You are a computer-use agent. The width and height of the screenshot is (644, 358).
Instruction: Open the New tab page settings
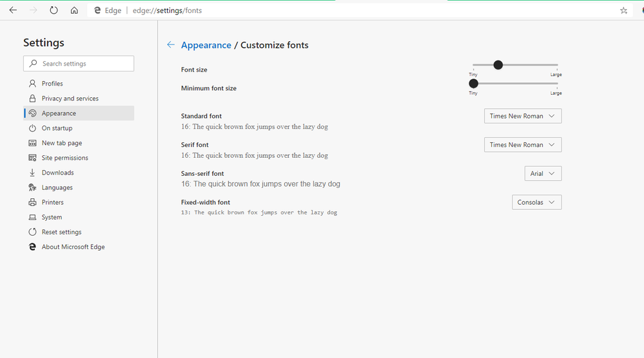(79, 143)
